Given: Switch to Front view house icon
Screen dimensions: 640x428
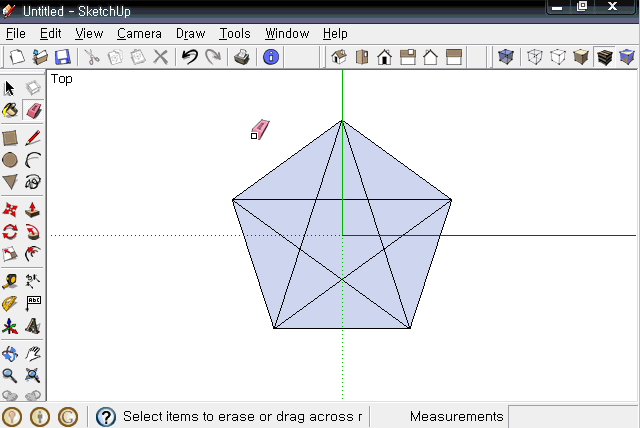Looking at the screenshot, I should coord(384,57).
